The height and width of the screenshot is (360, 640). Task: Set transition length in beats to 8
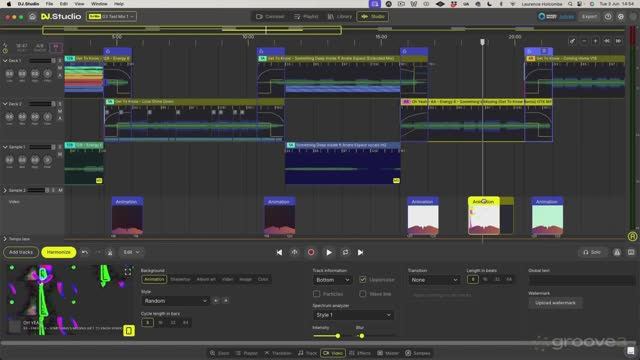[473, 280]
